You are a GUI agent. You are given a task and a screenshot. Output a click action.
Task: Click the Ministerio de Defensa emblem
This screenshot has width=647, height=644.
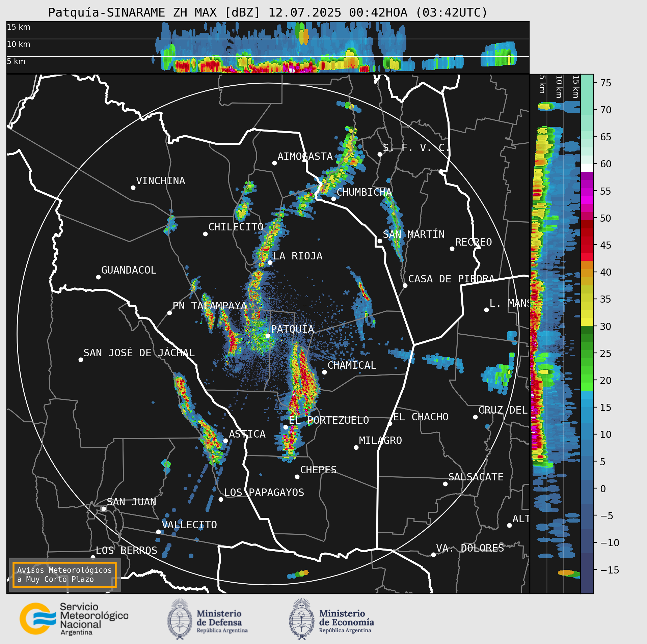coord(180,619)
